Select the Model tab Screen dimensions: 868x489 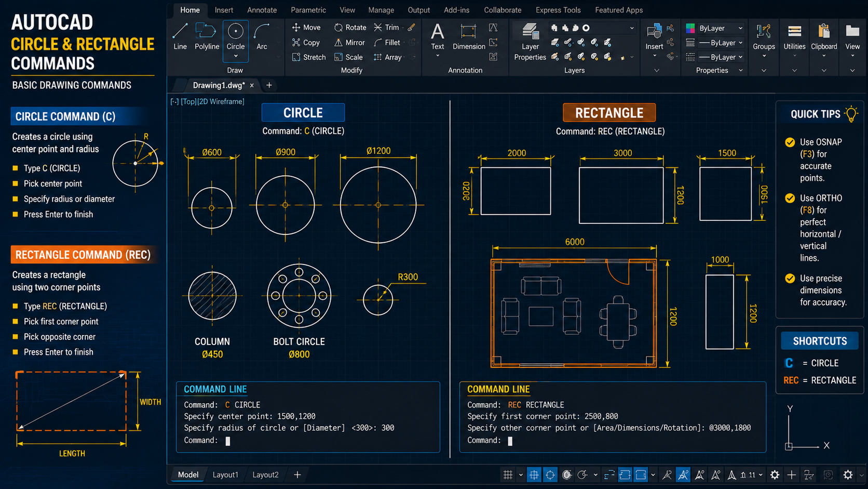tap(188, 474)
